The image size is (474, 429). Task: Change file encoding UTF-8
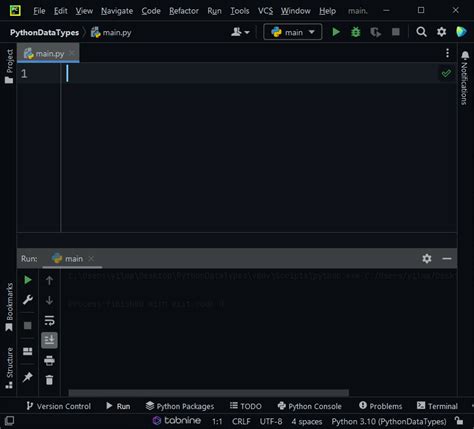click(x=271, y=422)
